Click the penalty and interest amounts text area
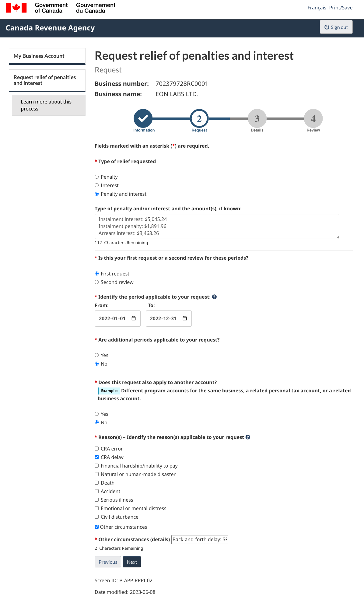The image size is (364, 603). coord(217,226)
